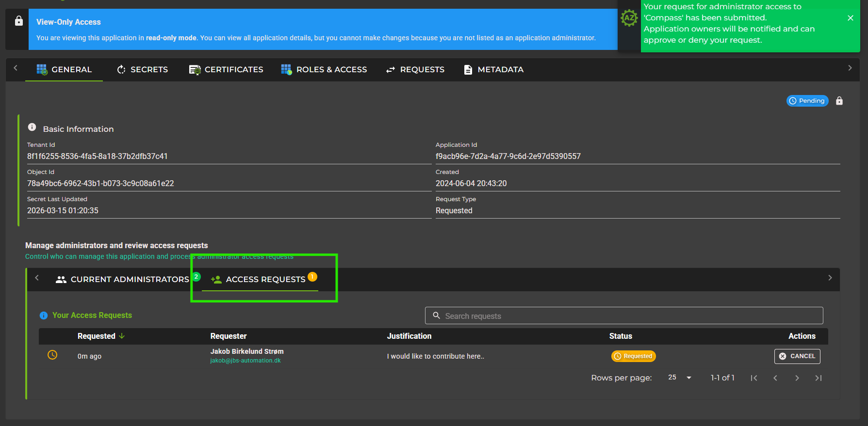
Task: Go to the first page
Action: point(754,378)
